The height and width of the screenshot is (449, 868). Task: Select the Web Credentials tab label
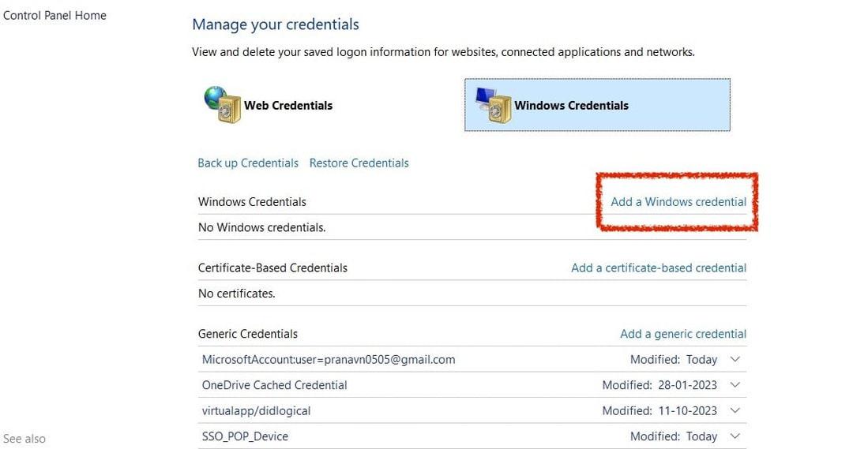click(287, 106)
